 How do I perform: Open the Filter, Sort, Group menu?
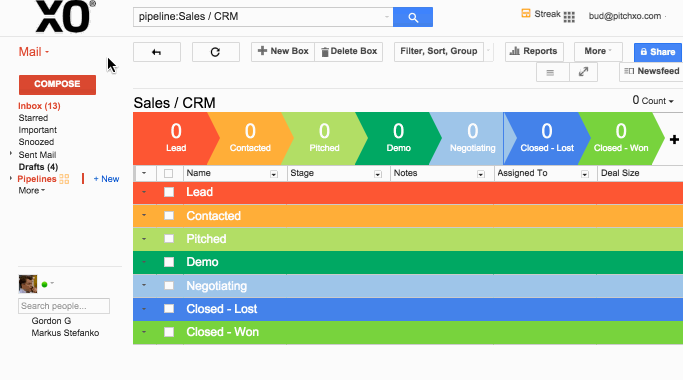[x=439, y=51]
